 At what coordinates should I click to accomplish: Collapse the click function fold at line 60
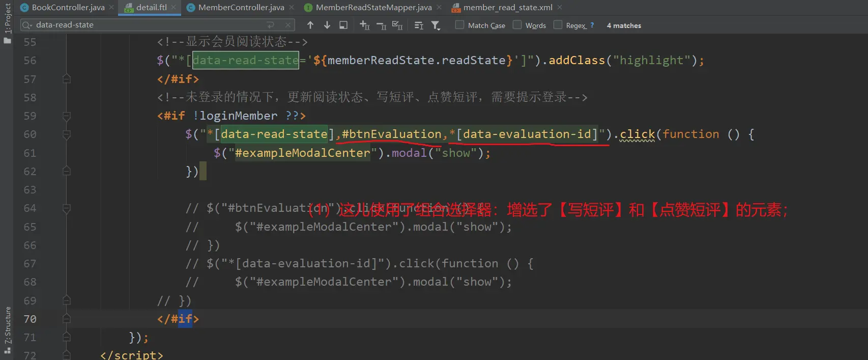[67, 134]
